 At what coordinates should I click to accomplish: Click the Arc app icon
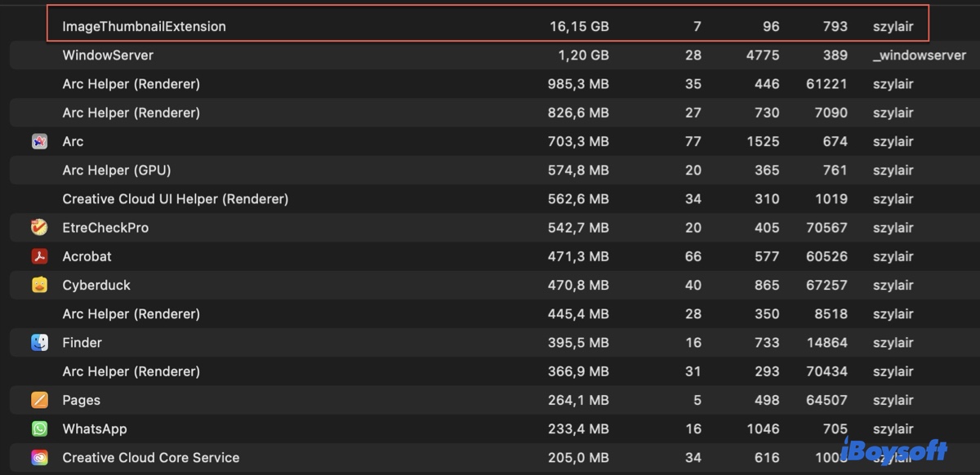[x=39, y=142]
